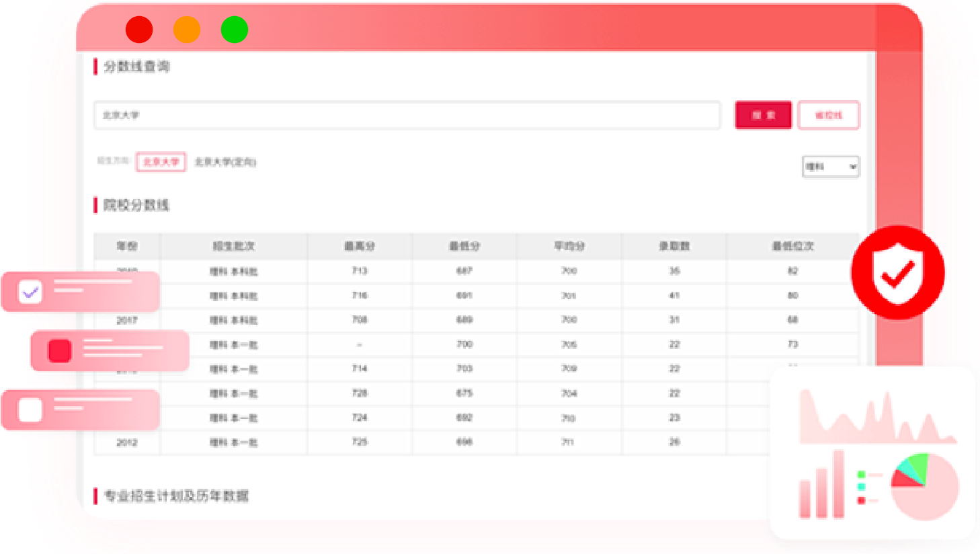The image size is (980, 554).
Task: Click the 省控线 outlined button
Action: (828, 115)
